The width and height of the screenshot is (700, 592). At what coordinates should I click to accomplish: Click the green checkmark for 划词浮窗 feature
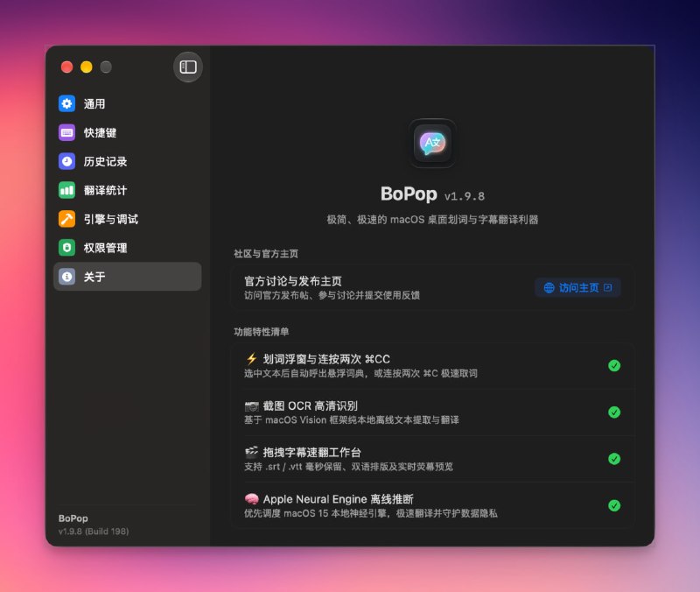tap(614, 365)
